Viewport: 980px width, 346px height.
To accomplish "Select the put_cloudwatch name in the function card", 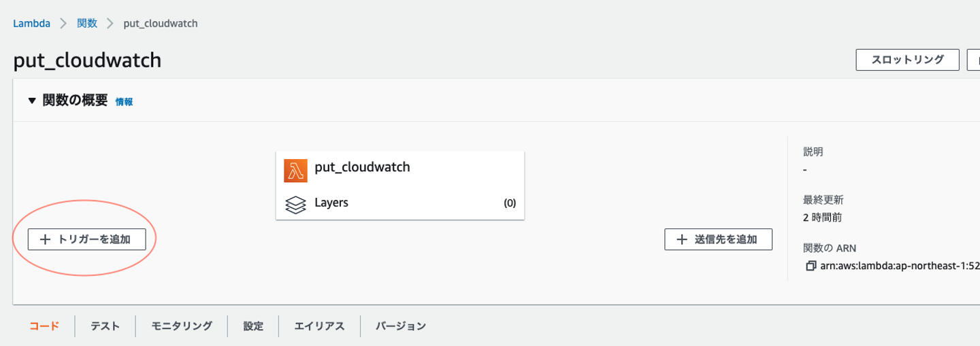I will (362, 167).
